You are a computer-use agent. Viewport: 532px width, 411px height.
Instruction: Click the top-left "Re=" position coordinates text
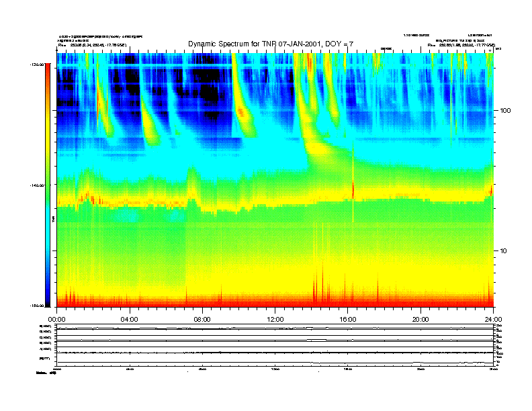pyautogui.click(x=92, y=45)
